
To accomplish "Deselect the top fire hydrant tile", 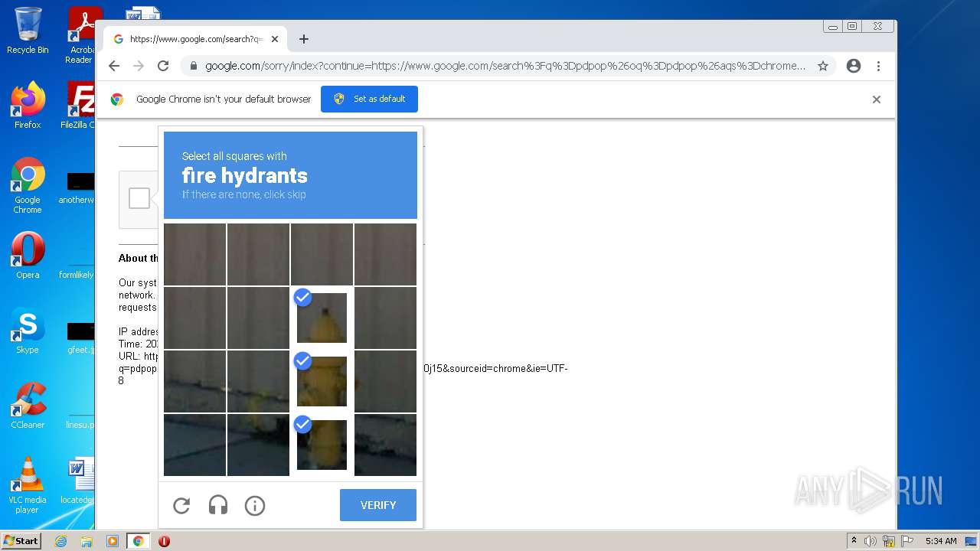I will [x=322, y=318].
